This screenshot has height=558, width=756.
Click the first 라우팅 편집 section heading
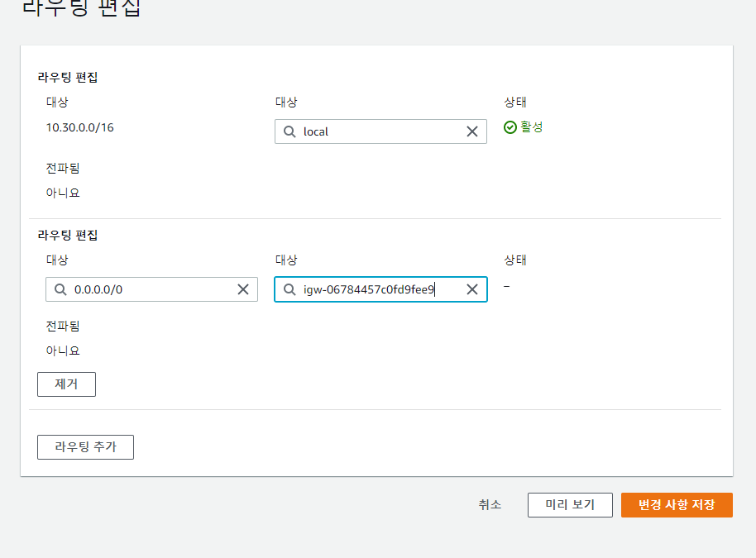tap(68, 77)
